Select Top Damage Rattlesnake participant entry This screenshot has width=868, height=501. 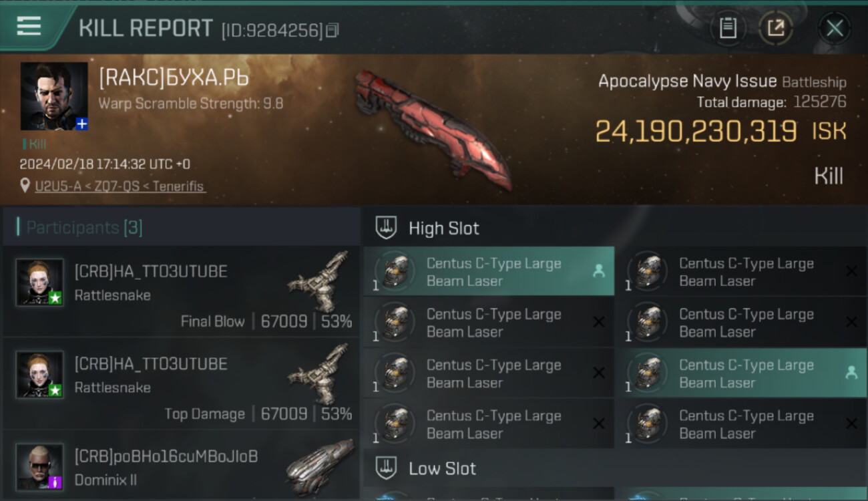(x=181, y=383)
